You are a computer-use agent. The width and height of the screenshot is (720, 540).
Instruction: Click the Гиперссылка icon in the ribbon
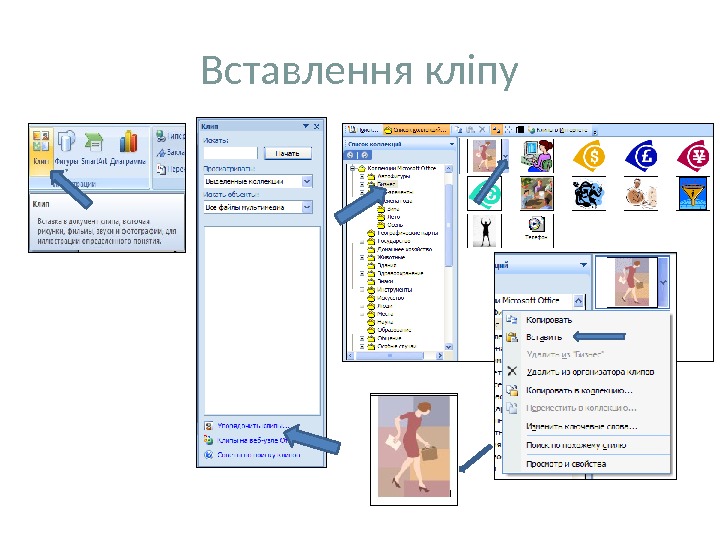click(161, 136)
